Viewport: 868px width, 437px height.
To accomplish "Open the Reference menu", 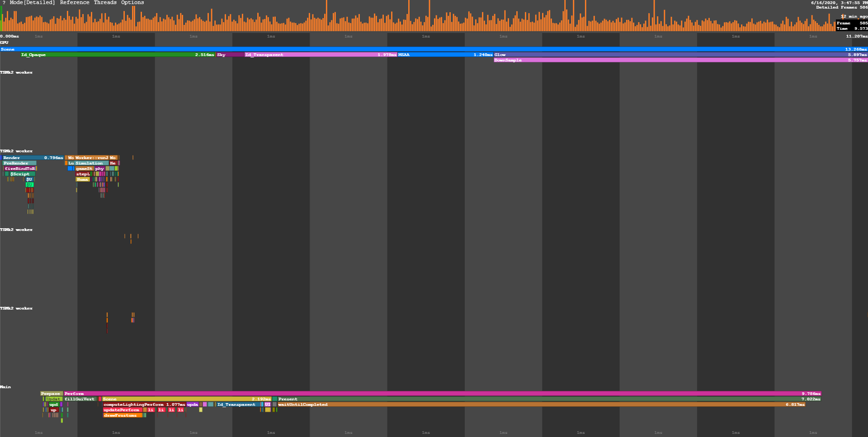I will coord(75,3).
